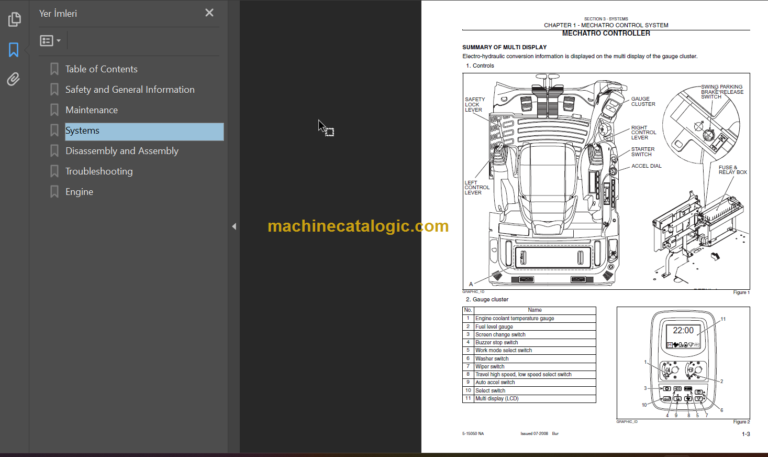Click the Multi display (LCD) table row
This screenshot has width=768, height=457.
(x=529, y=398)
